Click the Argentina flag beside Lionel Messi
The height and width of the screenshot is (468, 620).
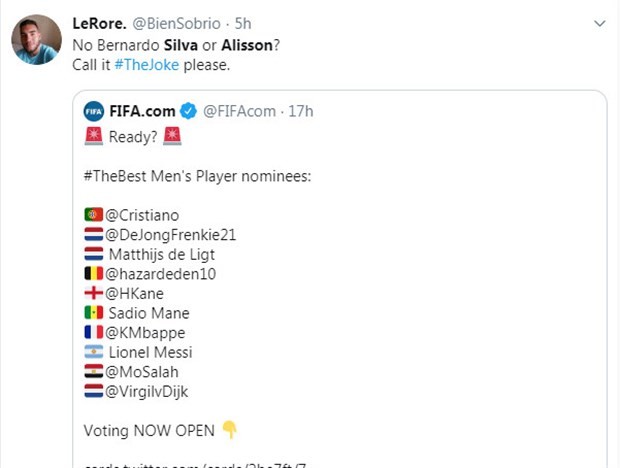94,352
